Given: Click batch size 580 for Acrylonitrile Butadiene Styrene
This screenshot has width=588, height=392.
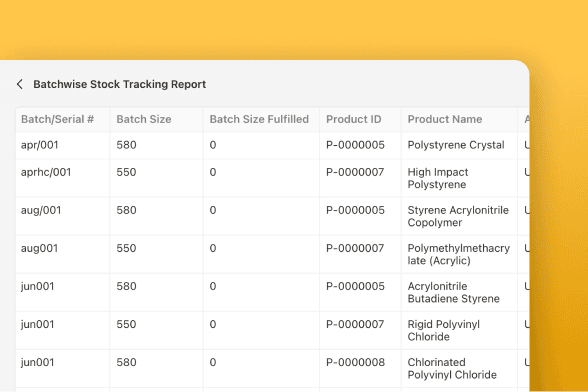Looking at the screenshot, I should coord(126,286).
